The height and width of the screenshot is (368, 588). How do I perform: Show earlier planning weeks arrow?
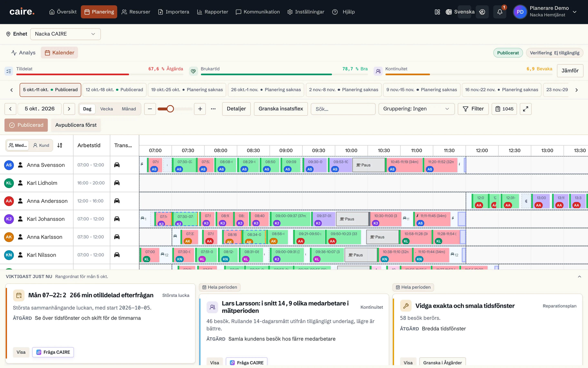(x=11, y=90)
